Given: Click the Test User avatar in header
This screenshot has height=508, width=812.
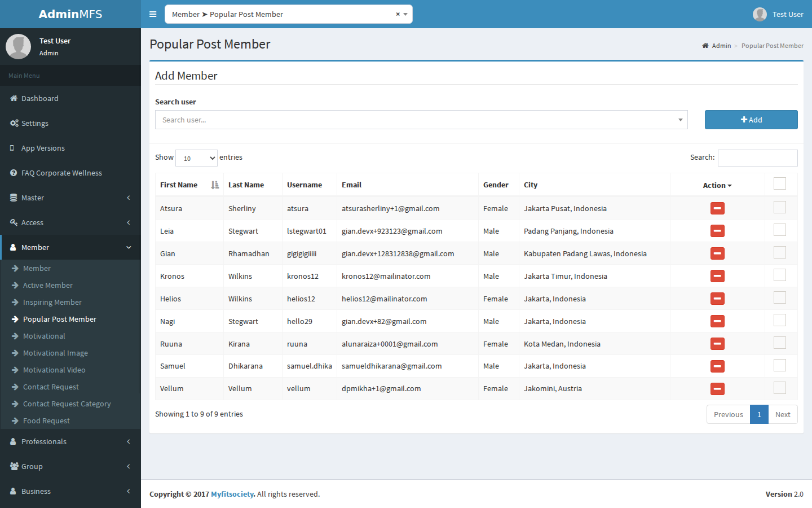Looking at the screenshot, I should pyautogui.click(x=760, y=14).
